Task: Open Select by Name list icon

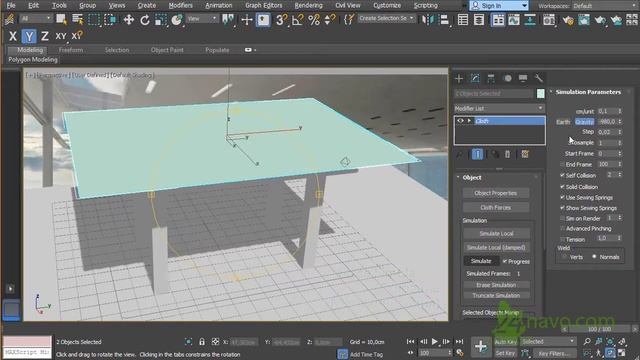Action: tap(77, 19)
